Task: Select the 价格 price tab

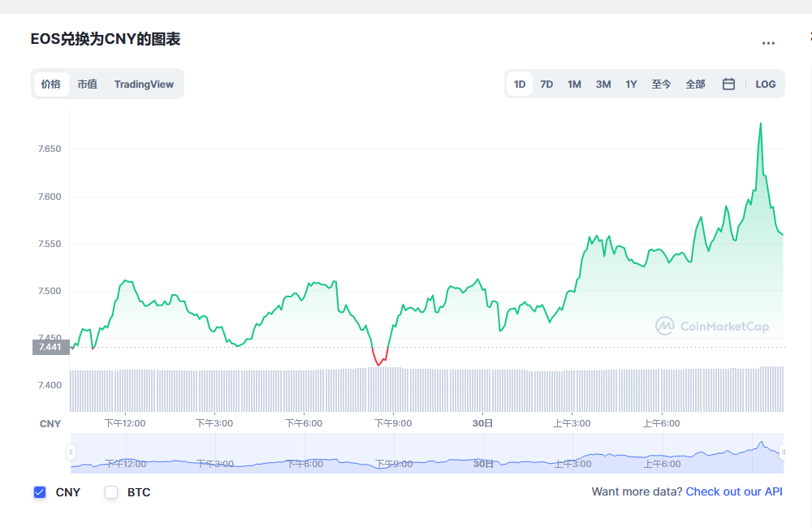Action: coord(51,84)
